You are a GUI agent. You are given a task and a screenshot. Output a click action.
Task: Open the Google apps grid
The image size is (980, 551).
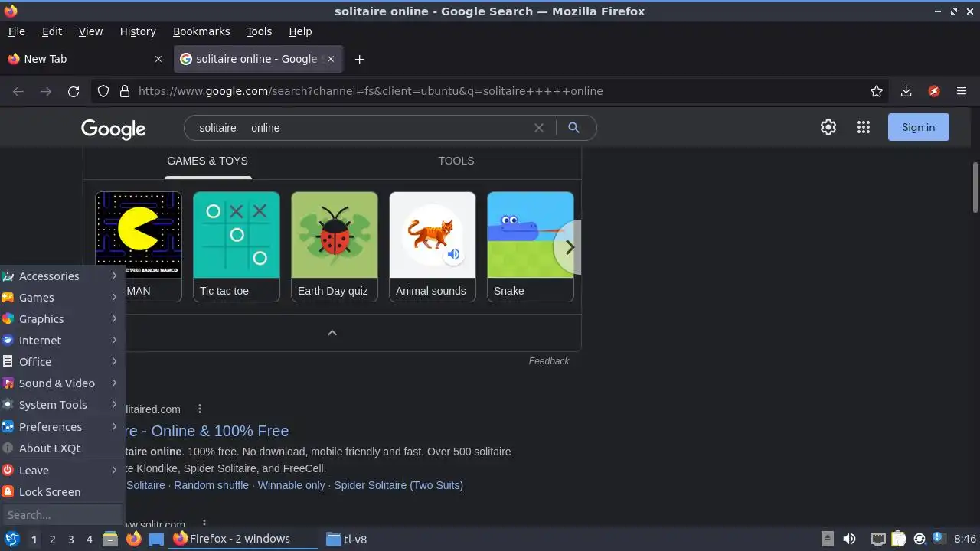tap(864, 127)
